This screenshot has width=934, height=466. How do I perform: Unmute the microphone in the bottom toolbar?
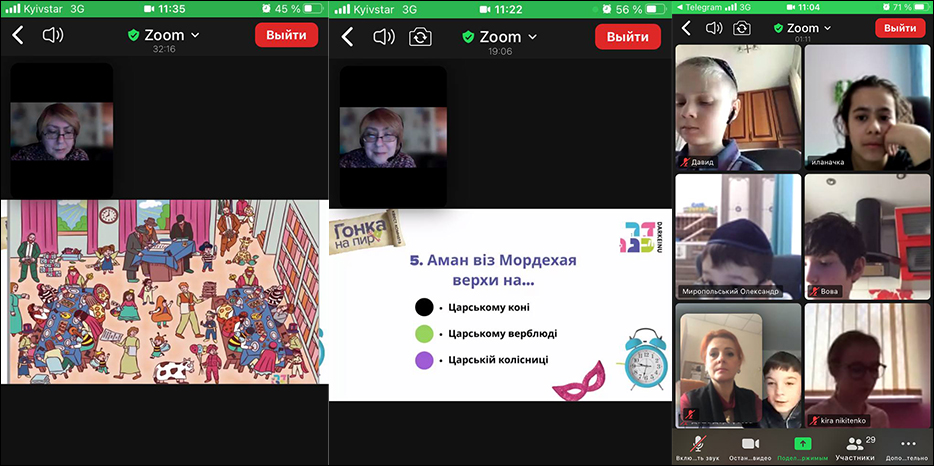(699, 447)
